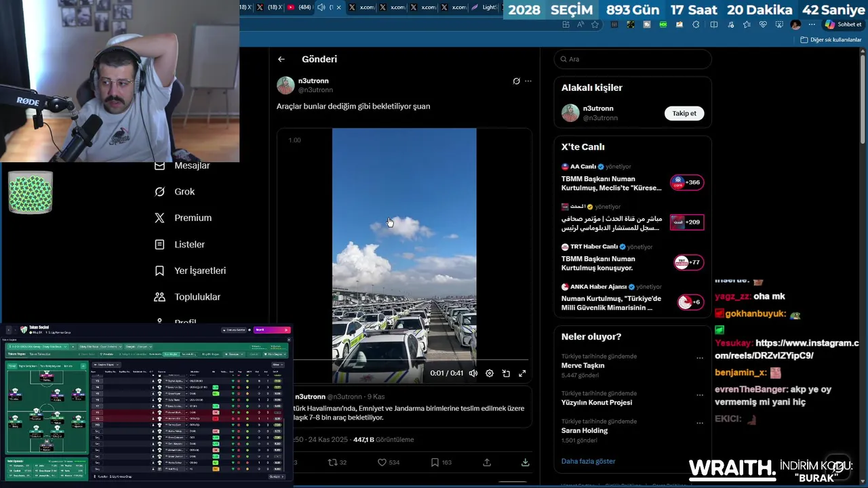Open the app grid icon in address bar
Screen dimensions: 868x488
tap(566, 24)
